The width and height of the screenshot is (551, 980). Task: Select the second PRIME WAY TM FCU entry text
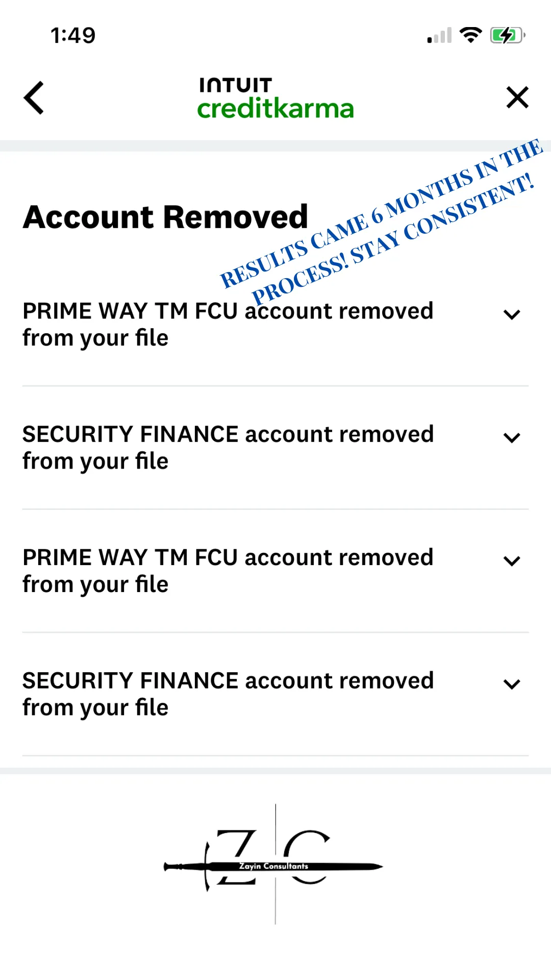coord(228,571)
